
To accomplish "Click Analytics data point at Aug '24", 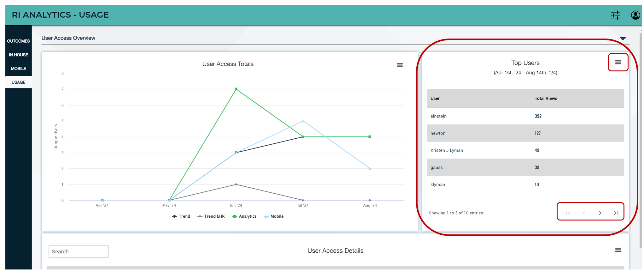I will coord(370,137).
